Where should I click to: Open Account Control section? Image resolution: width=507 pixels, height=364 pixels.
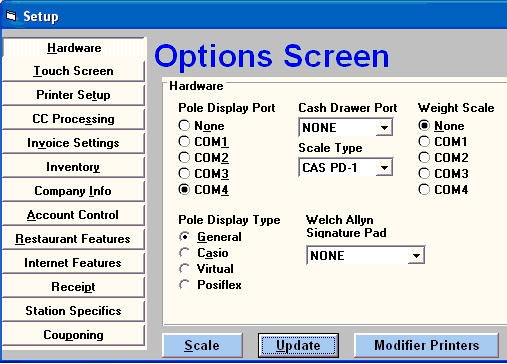tap(74, 215)
